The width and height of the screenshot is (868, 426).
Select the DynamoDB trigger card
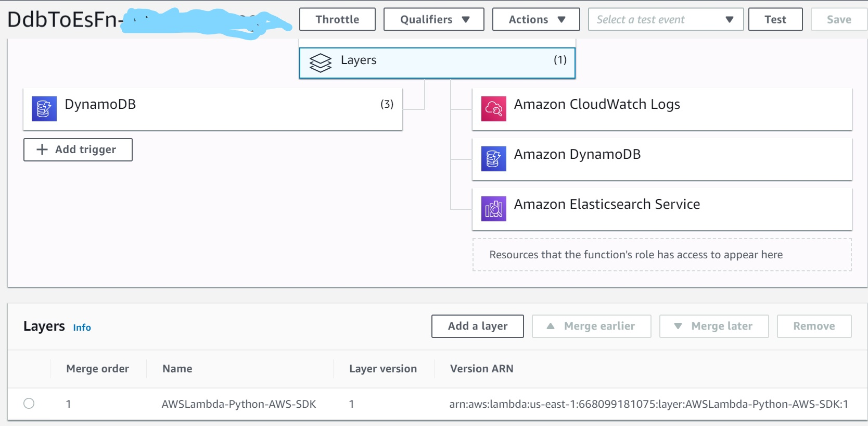click(213, 109)
